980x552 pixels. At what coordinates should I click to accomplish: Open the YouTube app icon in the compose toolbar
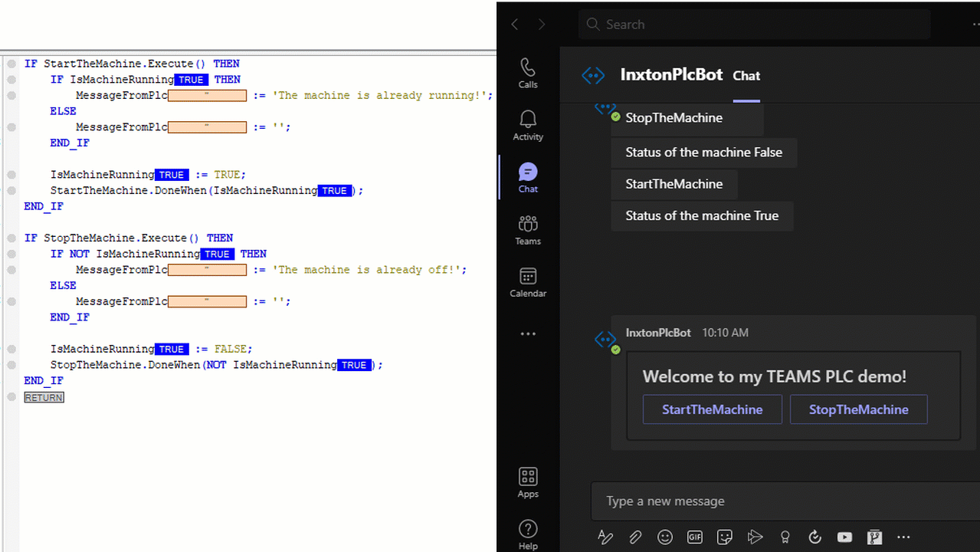[844, 537]
